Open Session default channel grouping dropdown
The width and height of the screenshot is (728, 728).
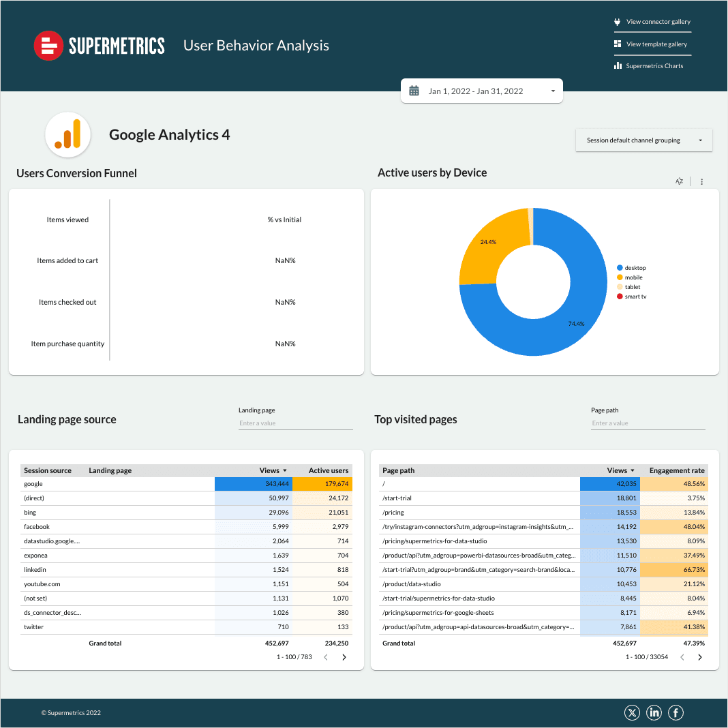click(643, 140)
